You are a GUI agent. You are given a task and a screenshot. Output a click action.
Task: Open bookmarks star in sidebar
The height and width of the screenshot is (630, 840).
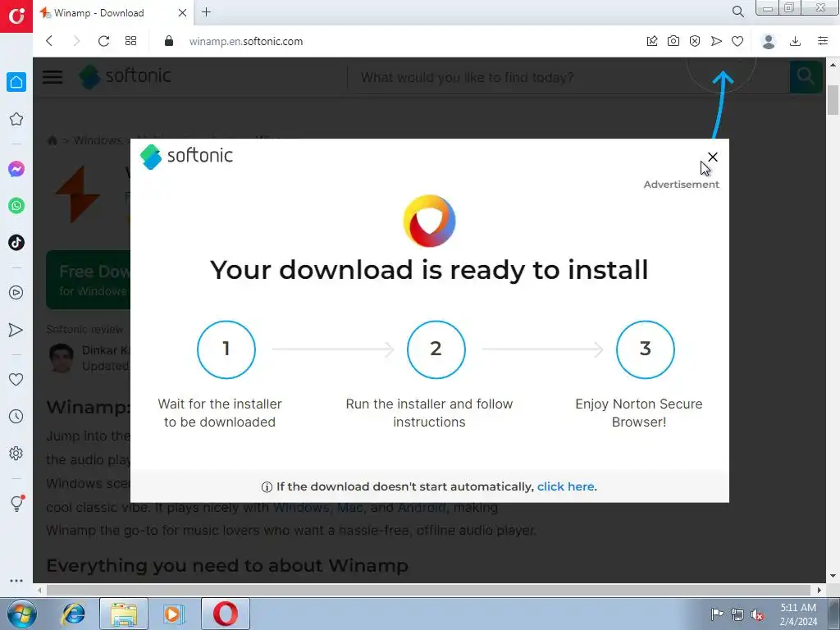(x=16, y=119)
